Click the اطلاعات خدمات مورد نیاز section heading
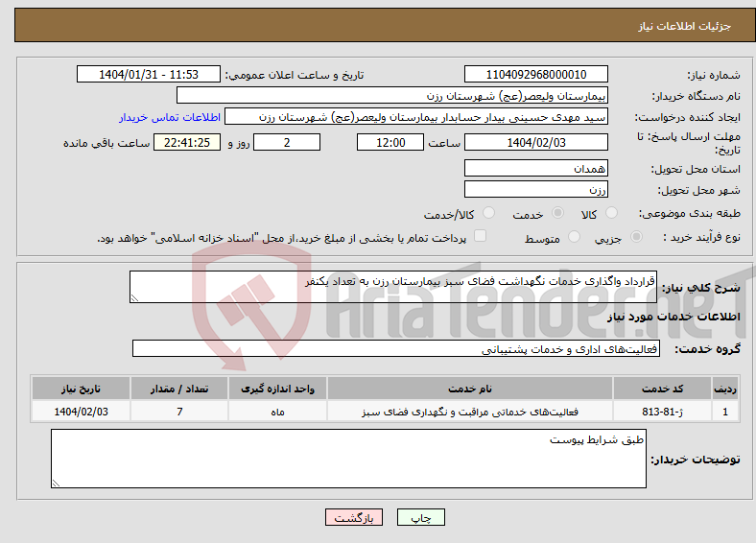Viewport: 756px width, 543px height. click(x=673, y=317)
